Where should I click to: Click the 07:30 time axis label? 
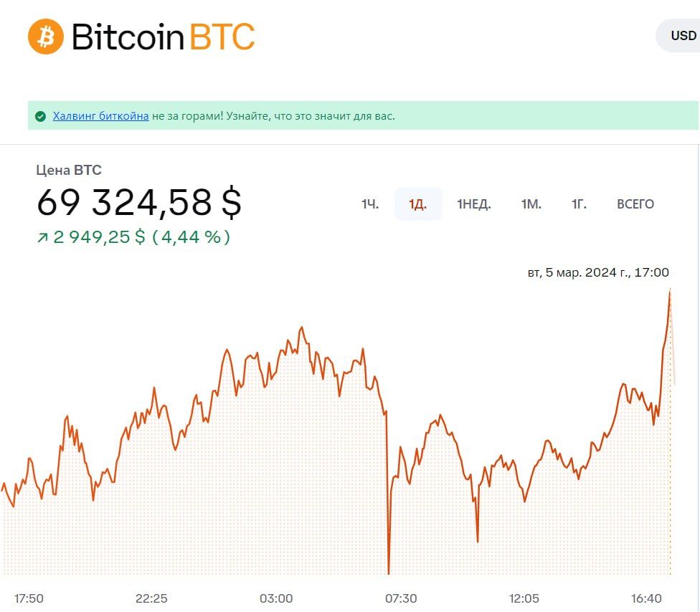click(x=401, y=598)
